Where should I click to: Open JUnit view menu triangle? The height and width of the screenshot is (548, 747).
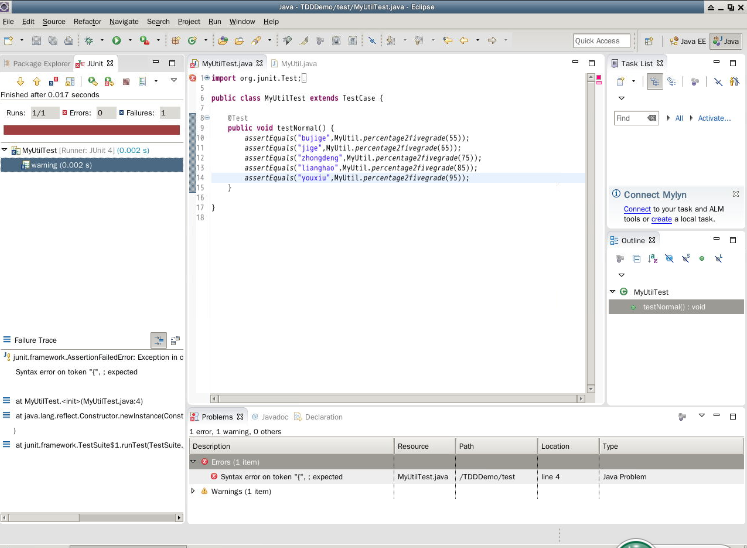(x=174, y=80)
